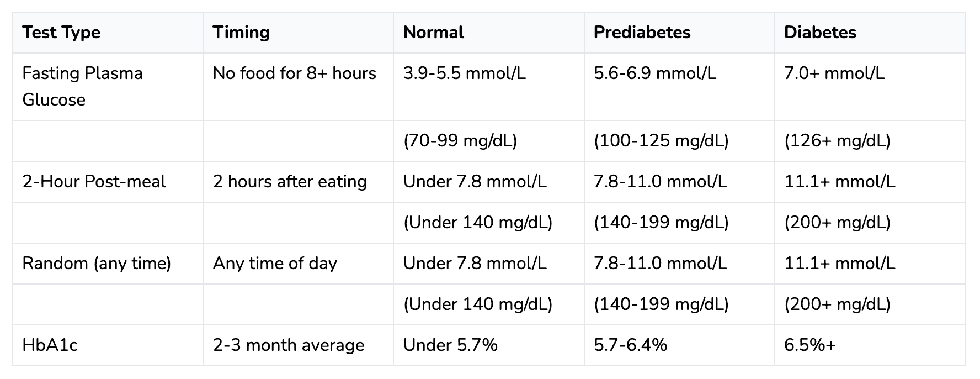This screenshot has width=980, height=379.
Task: Select the Fasting Plasma Glucose cell
Action: tap(82, 86)
